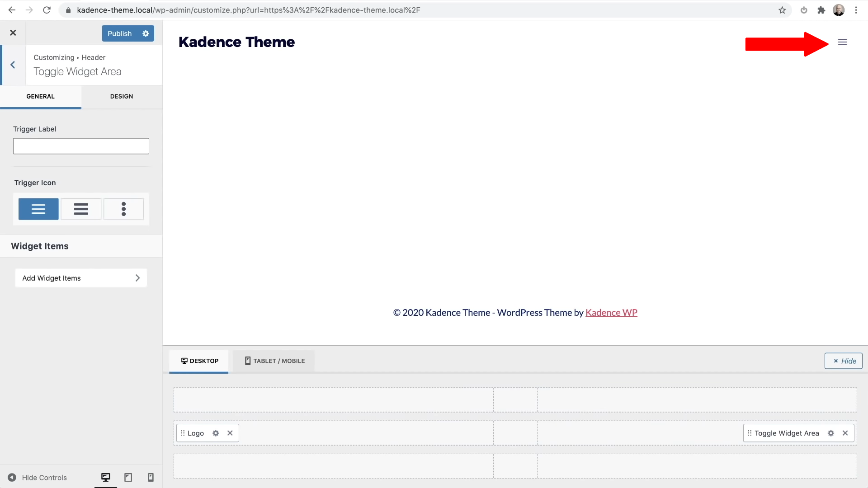Go back to Header panel with chevron
The height and width of the screenshot is (488, 868).
tap(13, 65)
